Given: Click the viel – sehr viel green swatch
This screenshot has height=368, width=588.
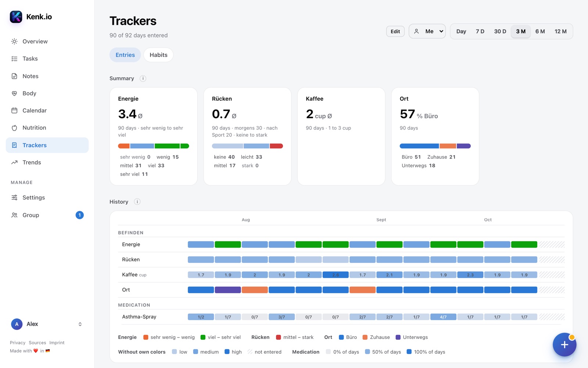Looking at the screenshot, I should 203,337.
